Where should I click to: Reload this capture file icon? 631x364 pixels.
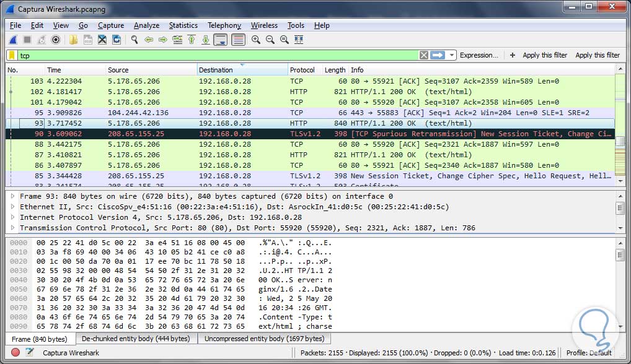117,40
